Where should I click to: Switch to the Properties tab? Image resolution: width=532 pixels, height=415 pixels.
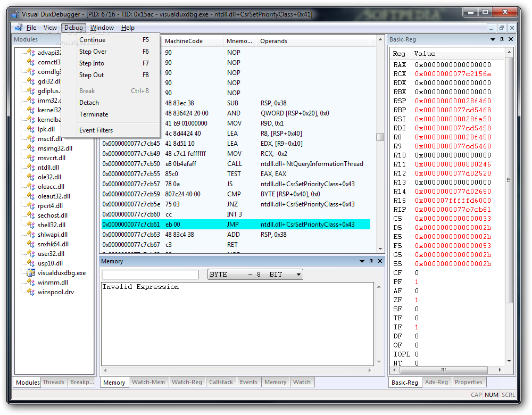coord(469,382)
